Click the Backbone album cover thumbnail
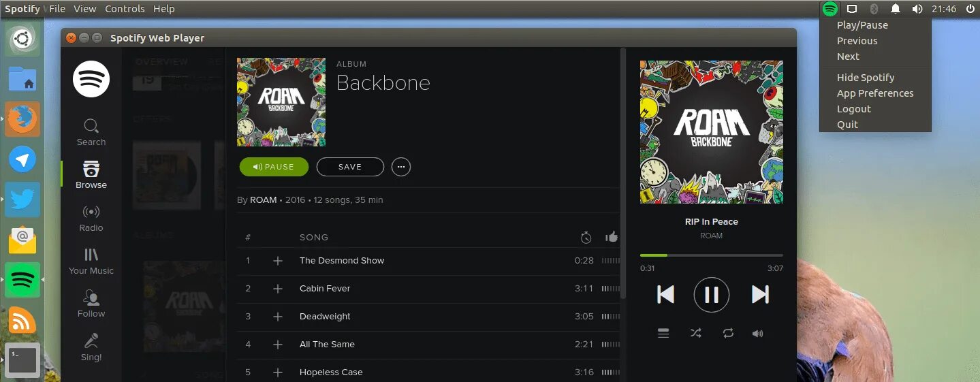980x382 pixels. coord(281,102)
